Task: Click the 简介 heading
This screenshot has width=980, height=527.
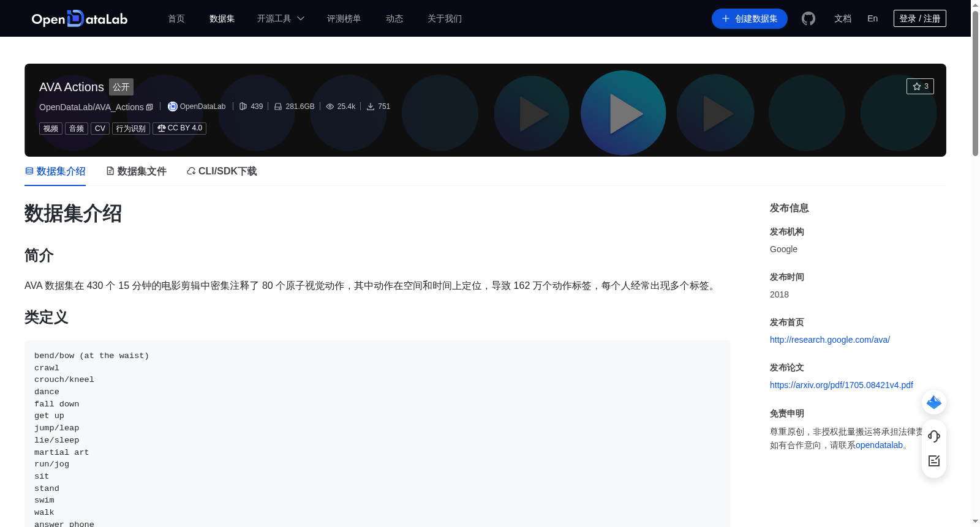Action: (x=39, y=255)
